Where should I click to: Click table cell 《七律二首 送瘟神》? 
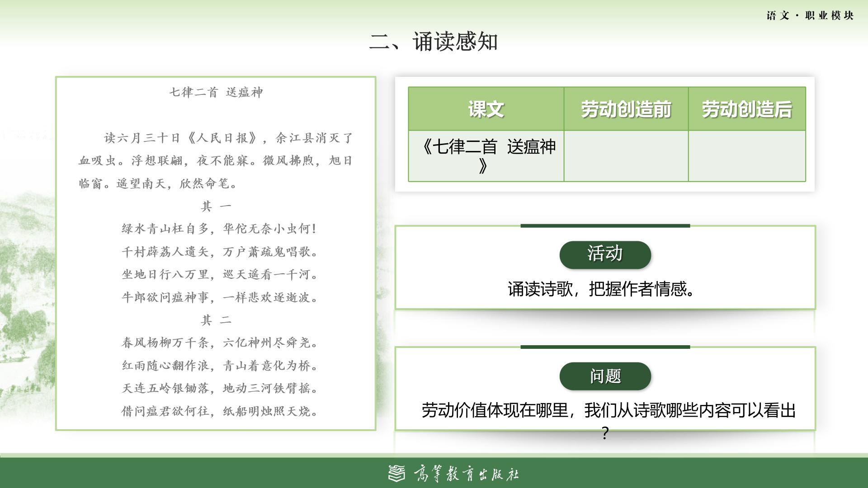click(x=486, y=156)
